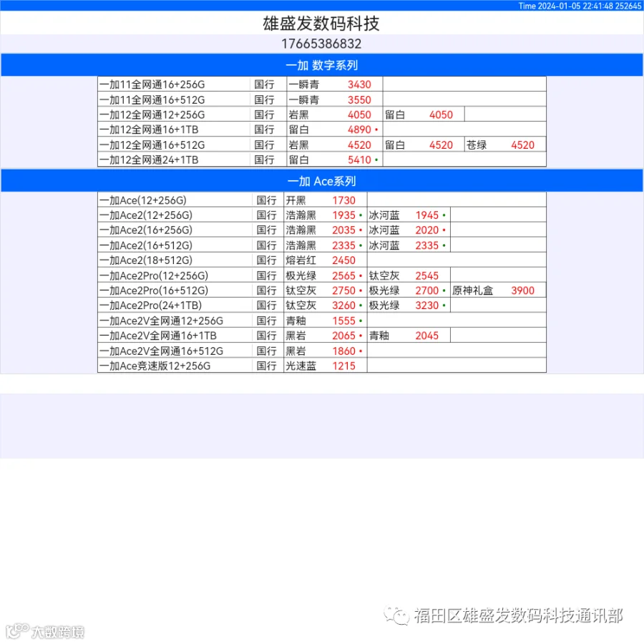Image resolution: width=644 pixels, height=644 pixels.
Task: Click 国行 in the 一加Ace竞速版 row
Action: pos(267,366)
